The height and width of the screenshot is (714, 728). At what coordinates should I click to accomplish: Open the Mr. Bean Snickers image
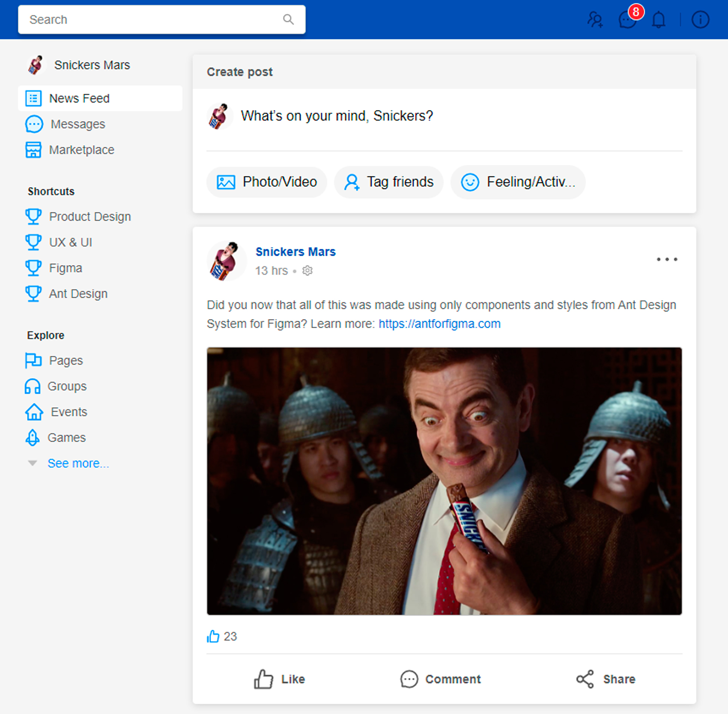click(x=444, y=481)
